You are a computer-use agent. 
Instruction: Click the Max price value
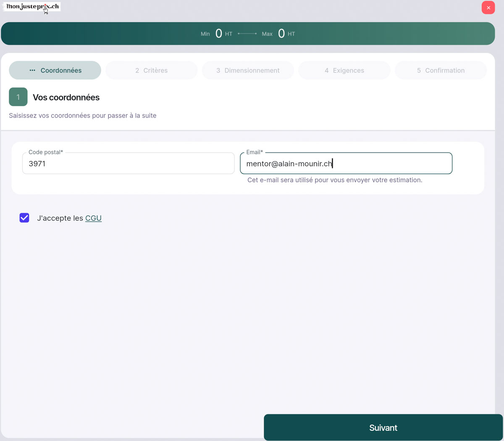tap(281, 34)
